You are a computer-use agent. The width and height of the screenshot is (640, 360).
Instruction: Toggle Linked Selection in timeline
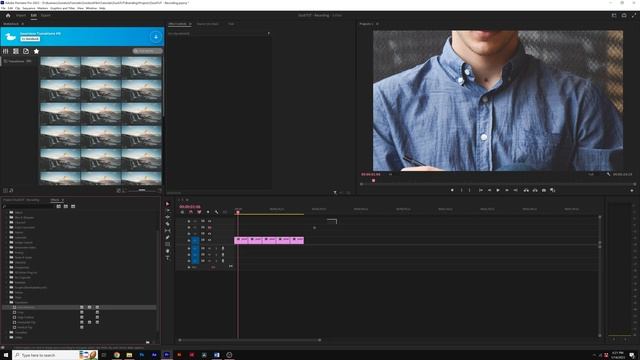point(199,212)
